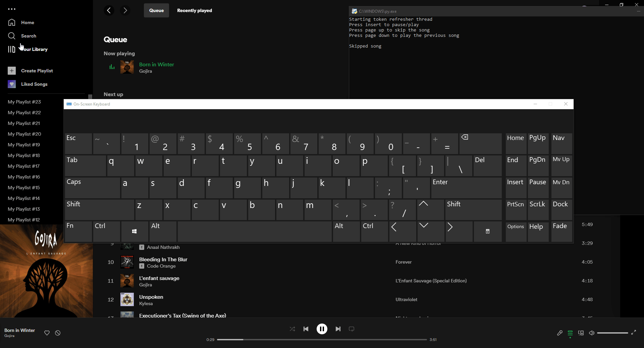Open Spotify Home from sidebar

pos(21,22)
